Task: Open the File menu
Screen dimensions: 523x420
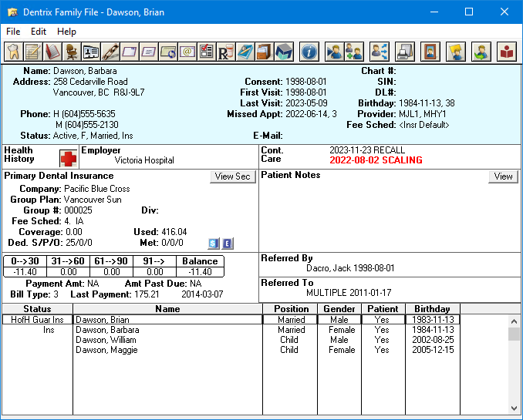Action: coord(13,32)
